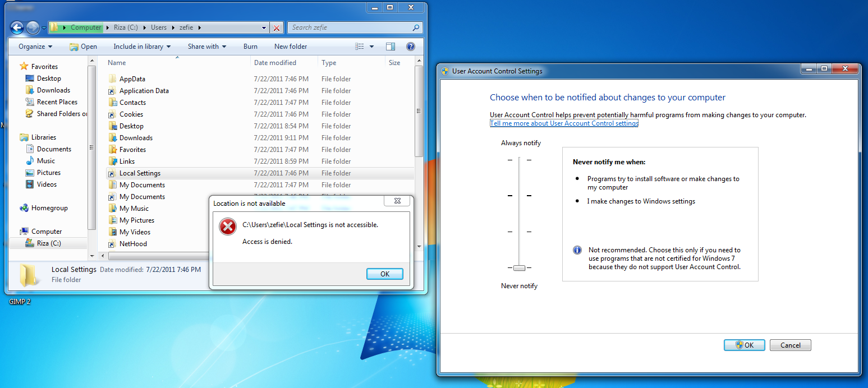Screen dimensions: 868x388
Task: Select the Music library icon
Action: point(30,161)
